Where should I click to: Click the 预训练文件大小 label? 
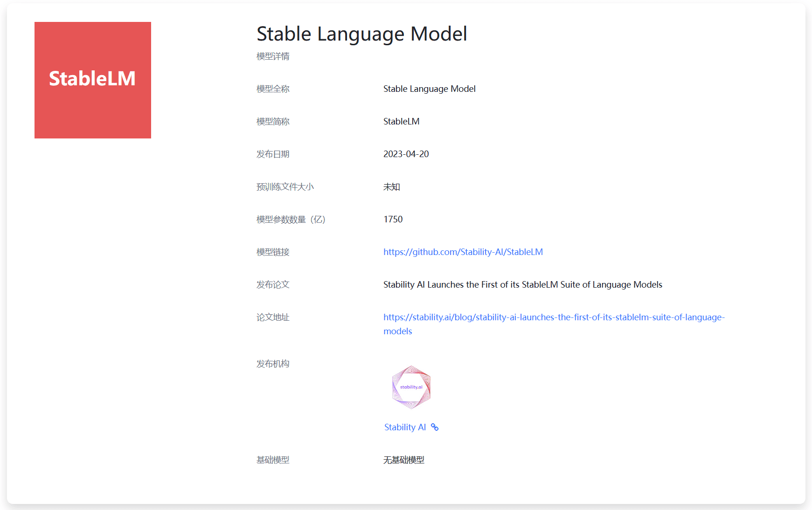[285, 186]
